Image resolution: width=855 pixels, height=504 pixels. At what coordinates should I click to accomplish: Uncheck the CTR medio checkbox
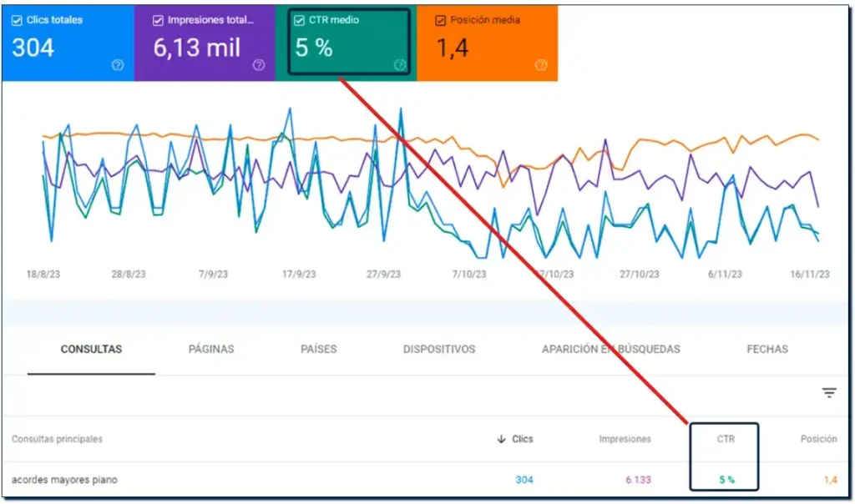300,20
